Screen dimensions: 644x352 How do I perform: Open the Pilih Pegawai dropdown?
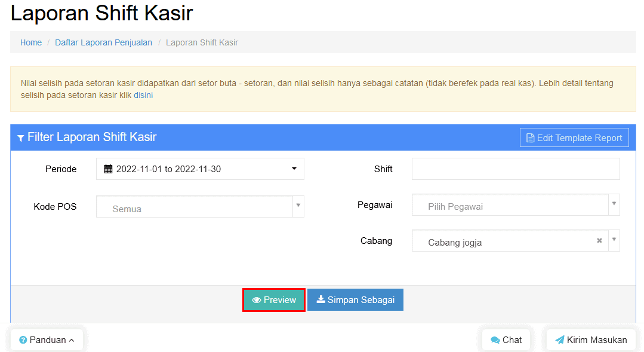(x=614, y=205)
